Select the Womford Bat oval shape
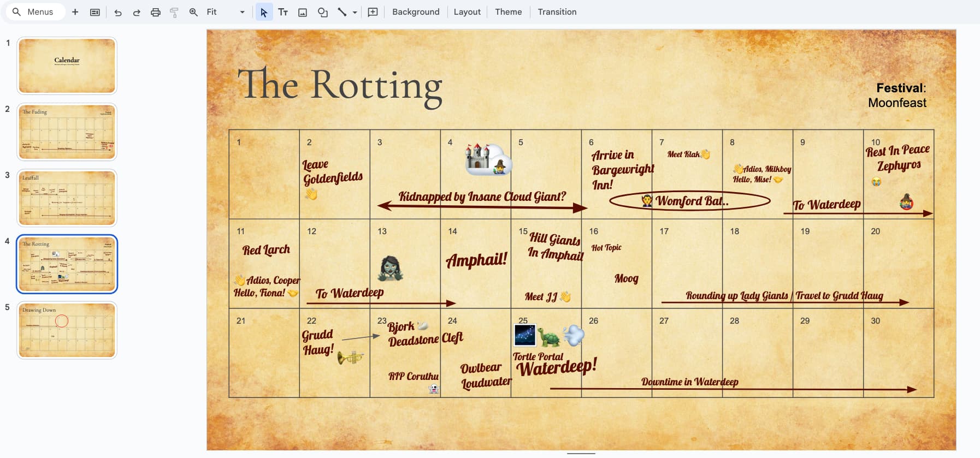980x458 pixels. (689, 201)
